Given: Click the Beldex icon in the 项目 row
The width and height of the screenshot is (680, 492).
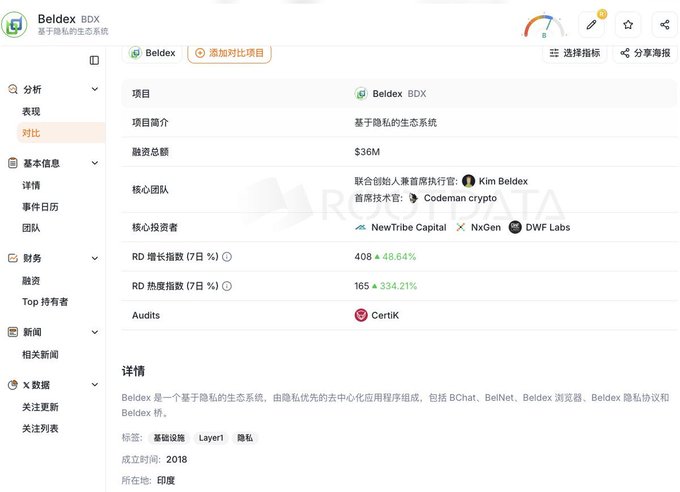Looking at the screenshot, I should click(361, 94).
